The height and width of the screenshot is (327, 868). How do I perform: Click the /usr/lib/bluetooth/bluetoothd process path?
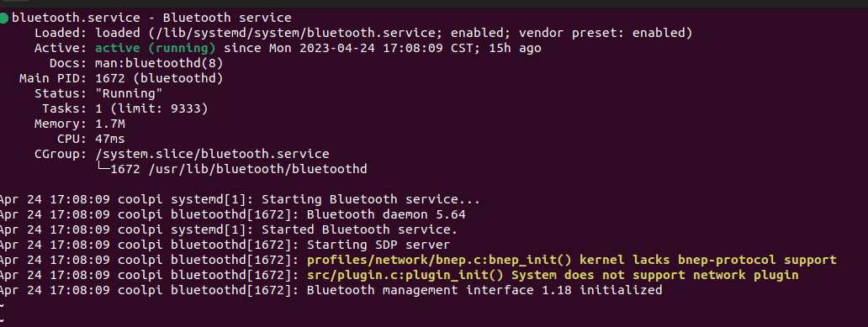tap(257, 169)
